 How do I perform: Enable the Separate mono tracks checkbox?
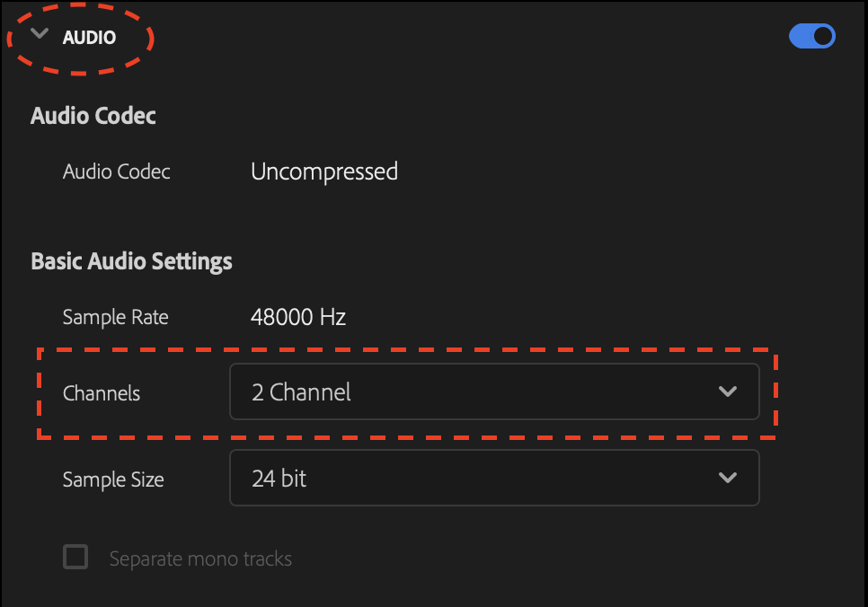(75, 557)
